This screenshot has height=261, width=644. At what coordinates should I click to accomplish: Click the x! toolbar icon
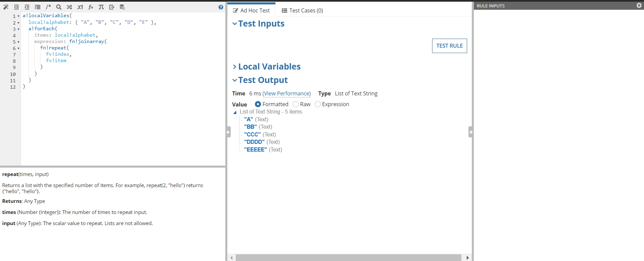click(80, 7)
